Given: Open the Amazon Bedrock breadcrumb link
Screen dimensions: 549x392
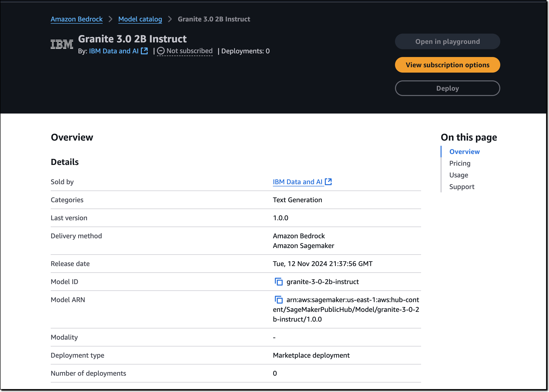Looking at the screenshot, I should 77,19.
